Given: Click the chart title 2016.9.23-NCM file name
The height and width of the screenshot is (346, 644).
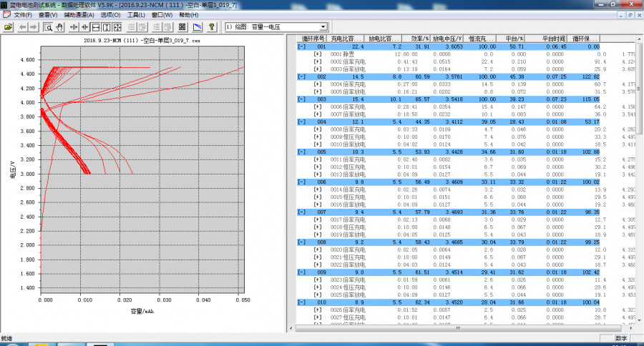Looking at the screenshot, I should [x=142, y=41].
